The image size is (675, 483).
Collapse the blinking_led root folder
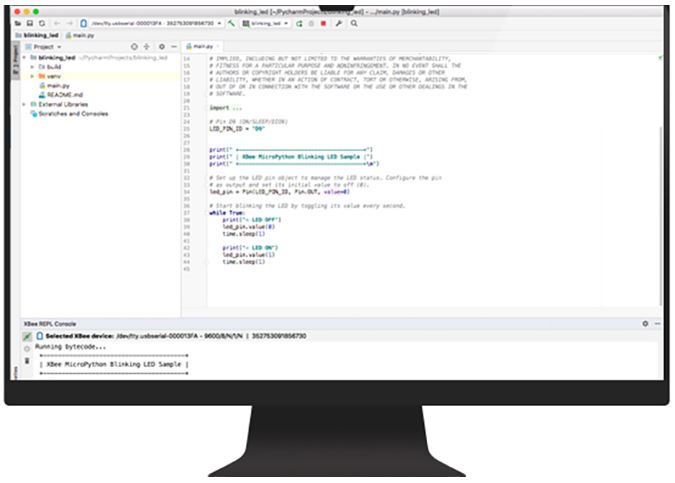[x=24, y=57]
